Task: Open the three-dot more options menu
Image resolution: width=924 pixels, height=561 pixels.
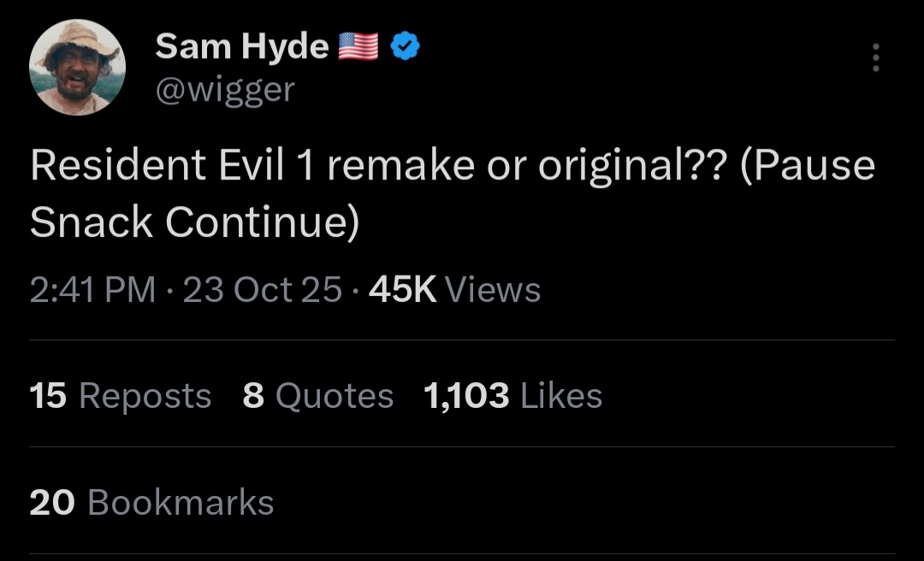Action: 874,57
